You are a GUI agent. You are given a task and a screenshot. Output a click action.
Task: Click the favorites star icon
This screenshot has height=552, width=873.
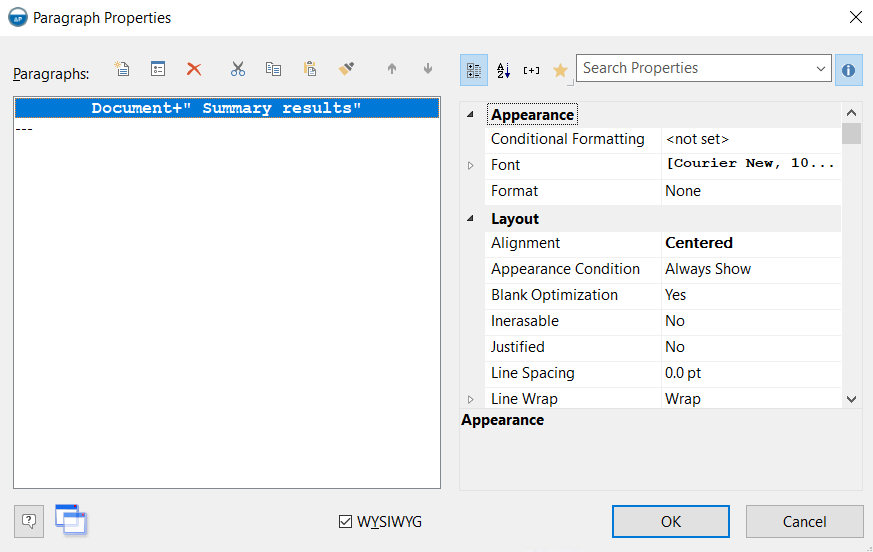560,69
